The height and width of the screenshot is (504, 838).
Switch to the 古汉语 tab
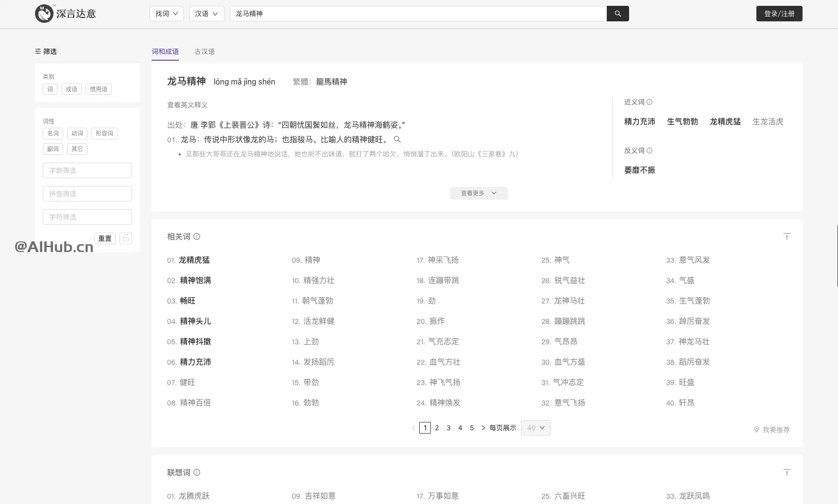pos(204,51)
